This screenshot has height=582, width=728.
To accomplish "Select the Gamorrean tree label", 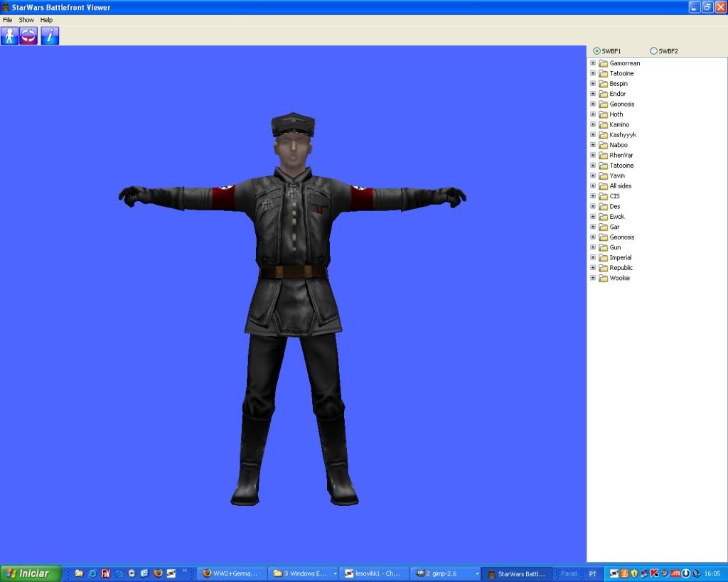I will pos(624,63).
